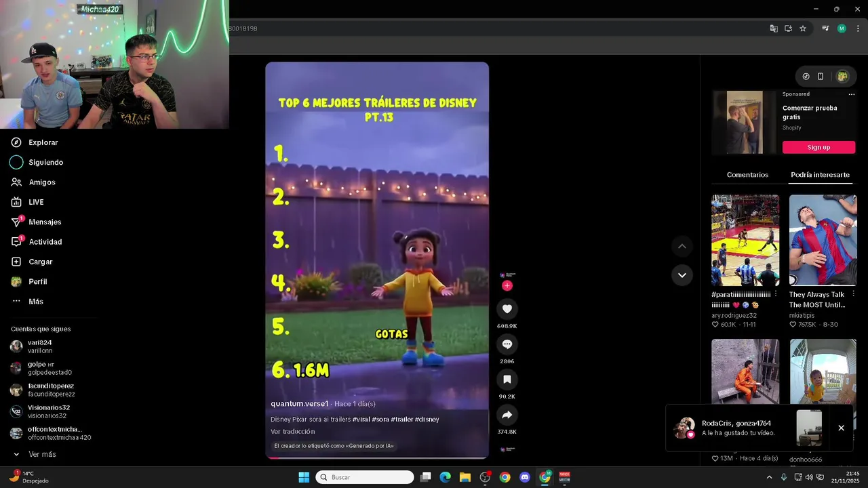
Task: Open They Always Talk The MOST thumbnail
Action: tap(823, 240)
